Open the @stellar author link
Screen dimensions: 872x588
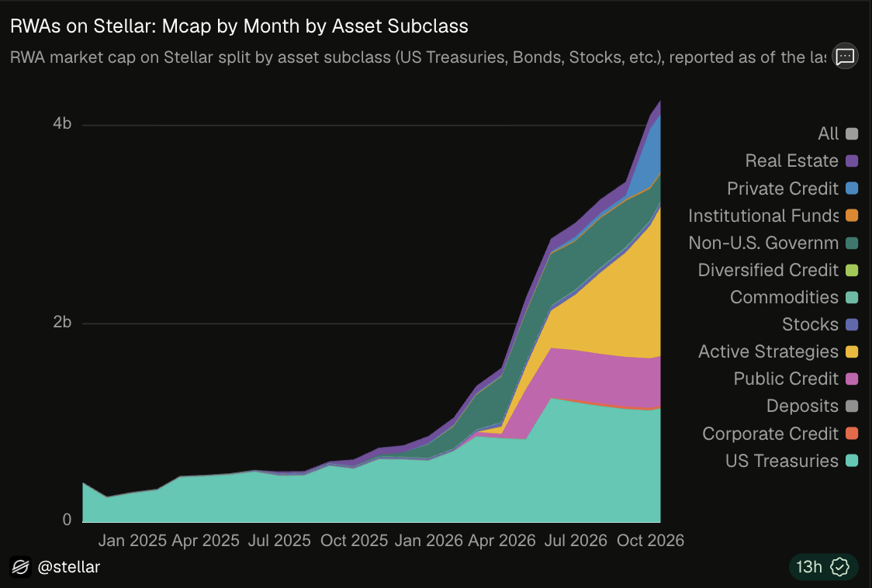pos(68,567)
